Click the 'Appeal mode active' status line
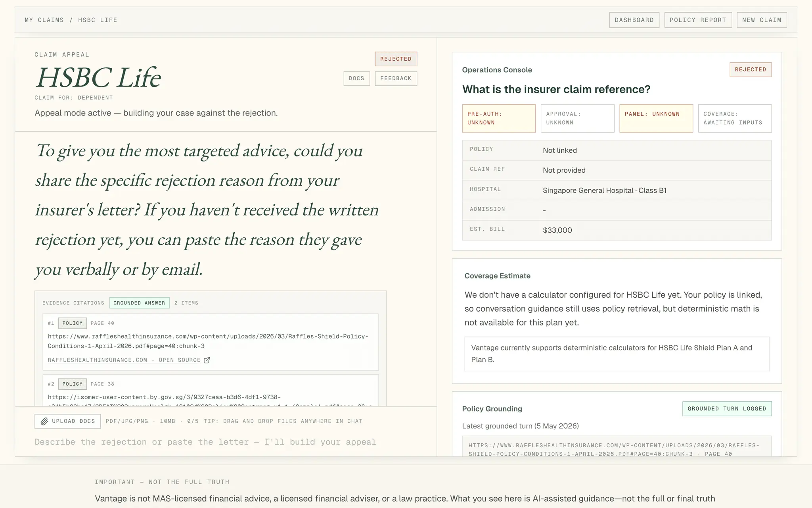This screenshot has height=508, width=812. coord(156,113)
